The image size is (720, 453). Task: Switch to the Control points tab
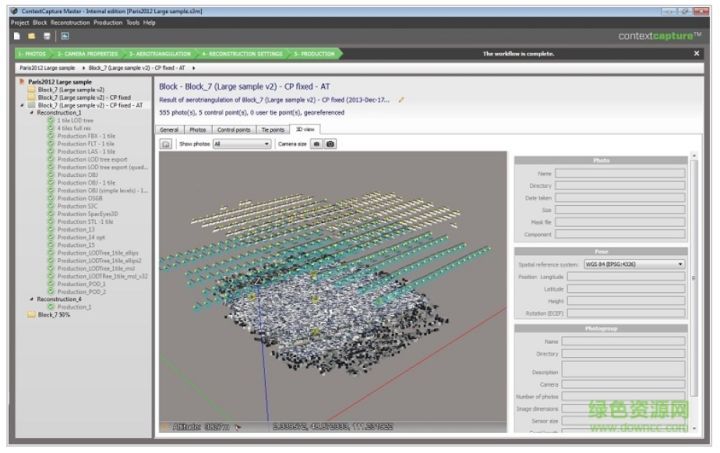(233, 129)
